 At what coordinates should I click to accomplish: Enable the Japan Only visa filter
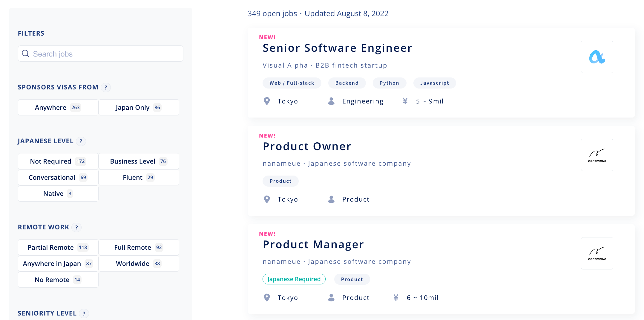click(x=139, y=107)
